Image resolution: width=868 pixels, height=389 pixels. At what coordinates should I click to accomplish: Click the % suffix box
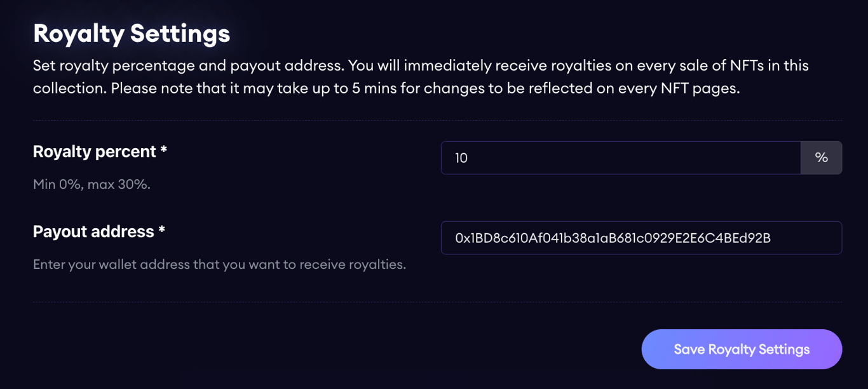point(821,158)
